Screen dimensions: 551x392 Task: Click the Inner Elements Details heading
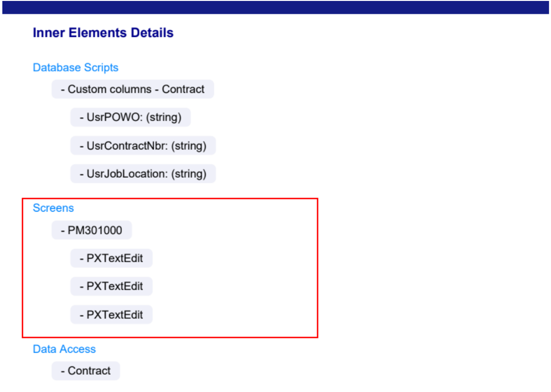(x=103, y=33)
